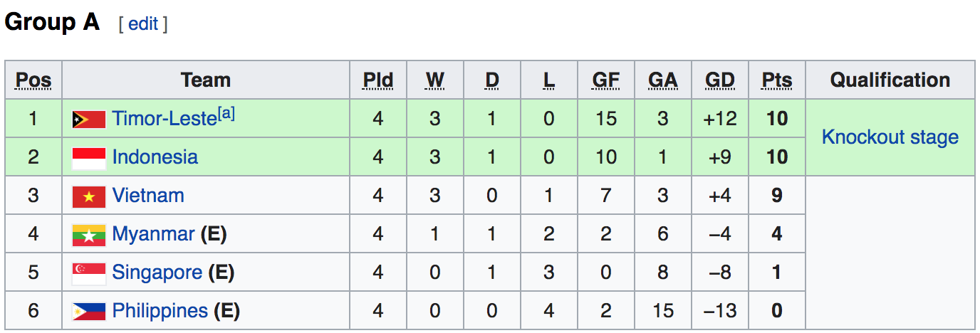The height and width of the screenshot is (333, 980).
Task: Open the Knockout stage link
Action: (890, 137)
